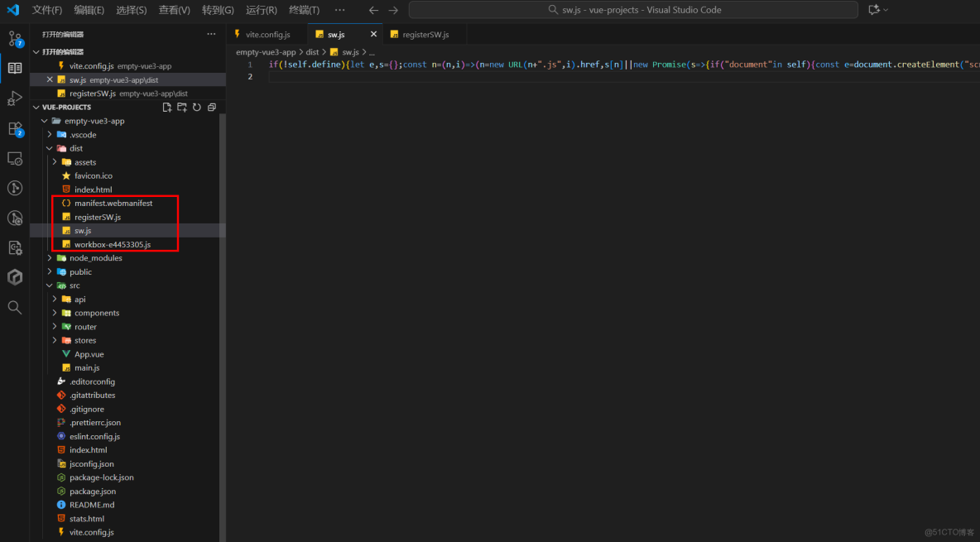Switch to the vite.config.js editor tab
Viewport: 980px width, 542px height.
(267, 36)
